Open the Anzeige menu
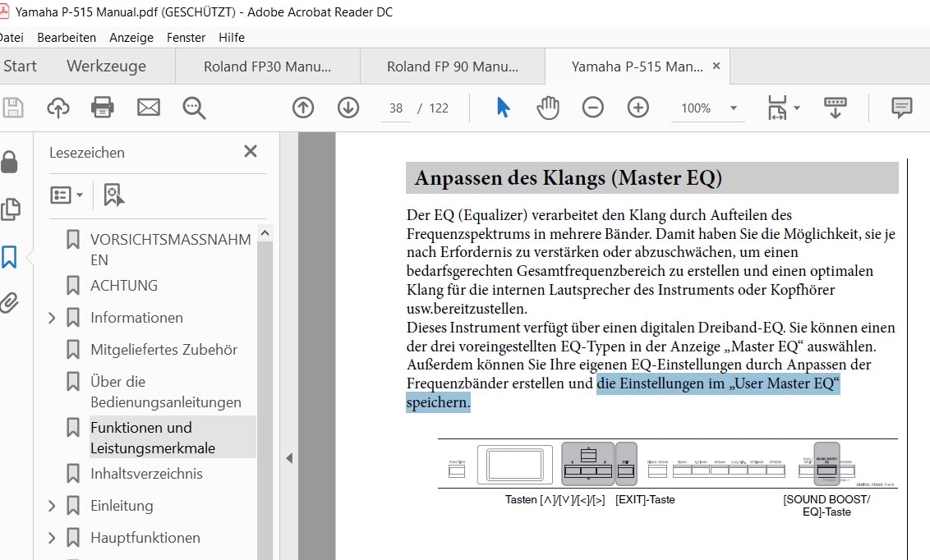Image resolution: width=930 pixels, height=560 pixels. click(x=131, y=37)
